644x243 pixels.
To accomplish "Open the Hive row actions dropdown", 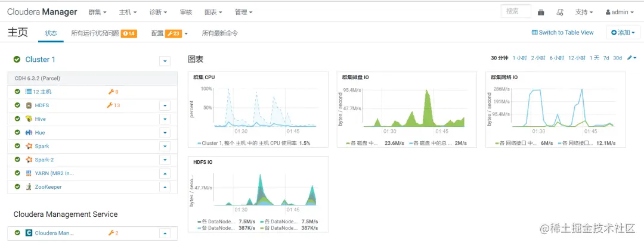I will 165,120.
